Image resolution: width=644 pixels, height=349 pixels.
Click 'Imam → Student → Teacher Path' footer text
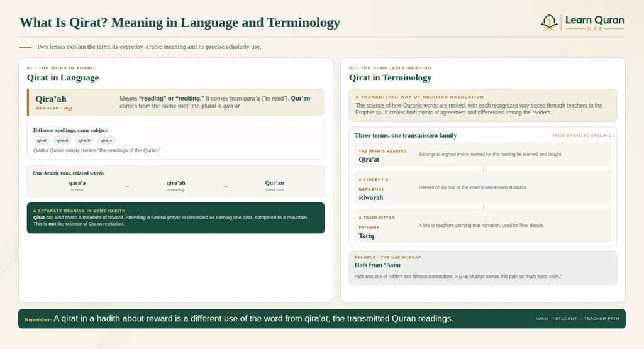point(577,319)
